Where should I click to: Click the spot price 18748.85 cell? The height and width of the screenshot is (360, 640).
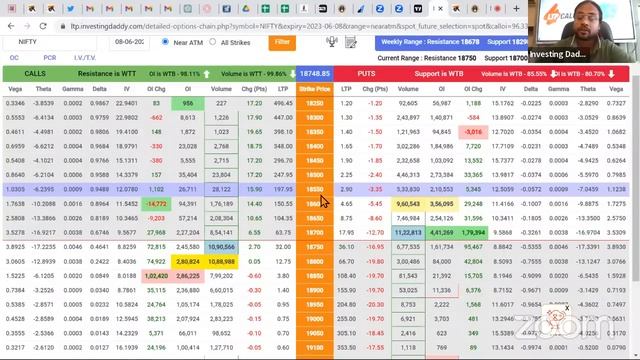(315, 74)
